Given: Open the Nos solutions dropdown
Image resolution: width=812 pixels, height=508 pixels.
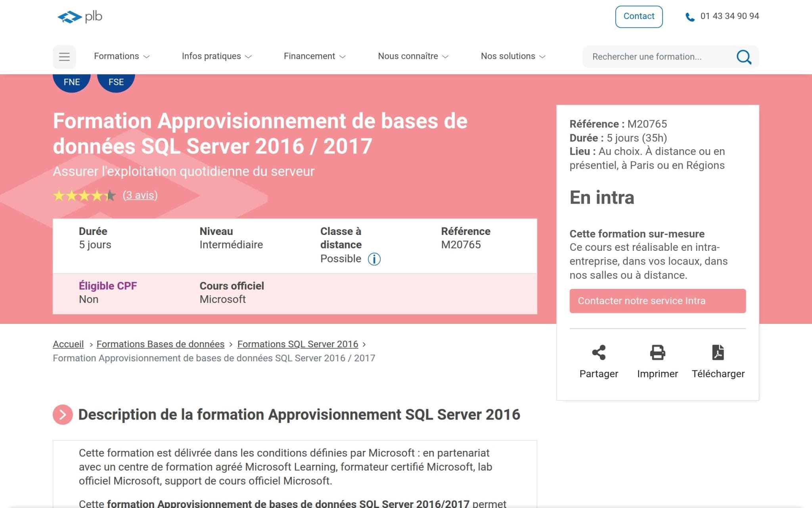Looking at the screenshot, I should pos(513,56).
